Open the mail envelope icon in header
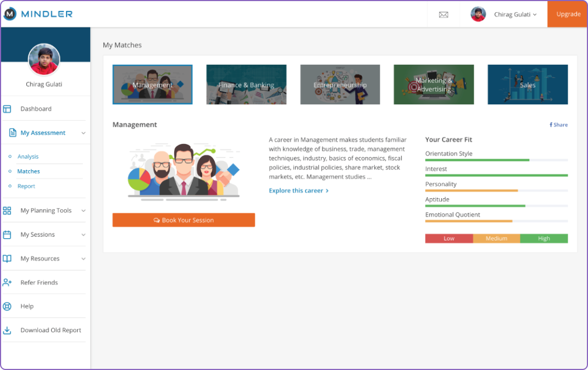 click(x=443, y=15)
